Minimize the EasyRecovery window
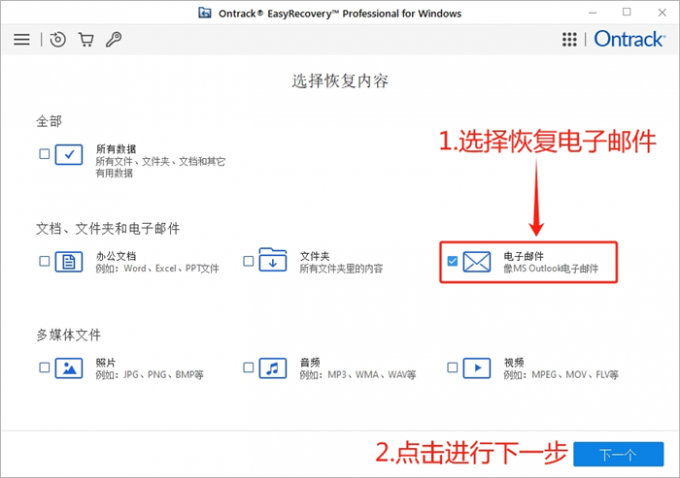Viewport: 680px width, 478px height. coord(593,13)
